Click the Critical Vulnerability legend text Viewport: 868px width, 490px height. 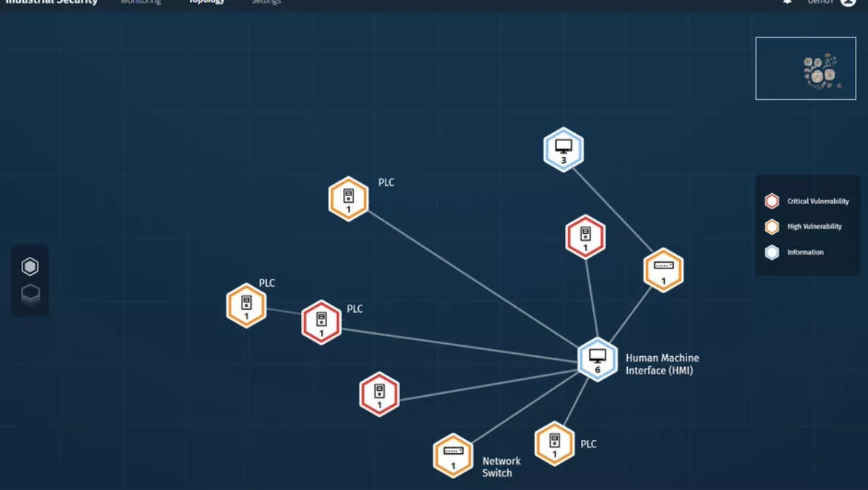coord(818,201)
